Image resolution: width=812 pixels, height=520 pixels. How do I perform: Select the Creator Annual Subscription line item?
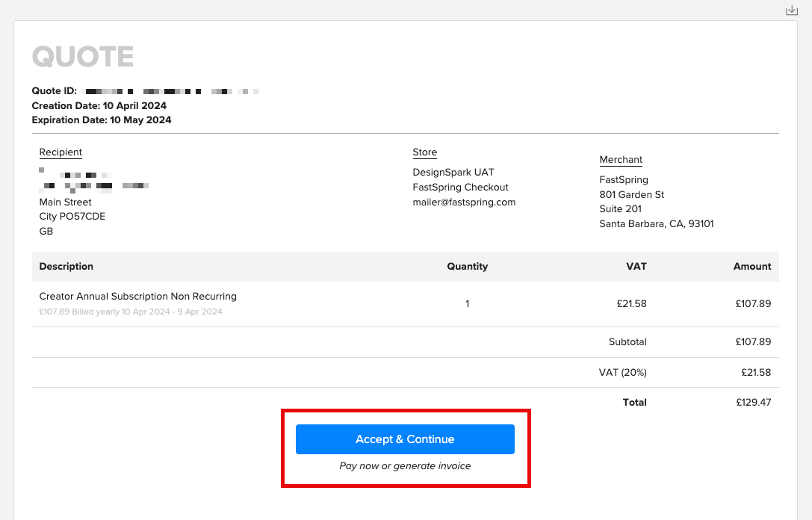click(137, 297)
